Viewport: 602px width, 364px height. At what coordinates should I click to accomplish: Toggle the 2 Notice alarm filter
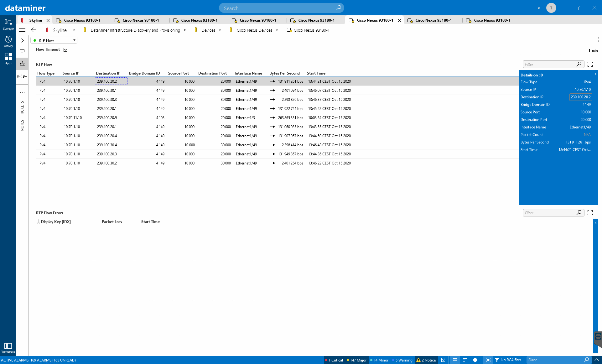pyautogui.click(x=426, y=360)
